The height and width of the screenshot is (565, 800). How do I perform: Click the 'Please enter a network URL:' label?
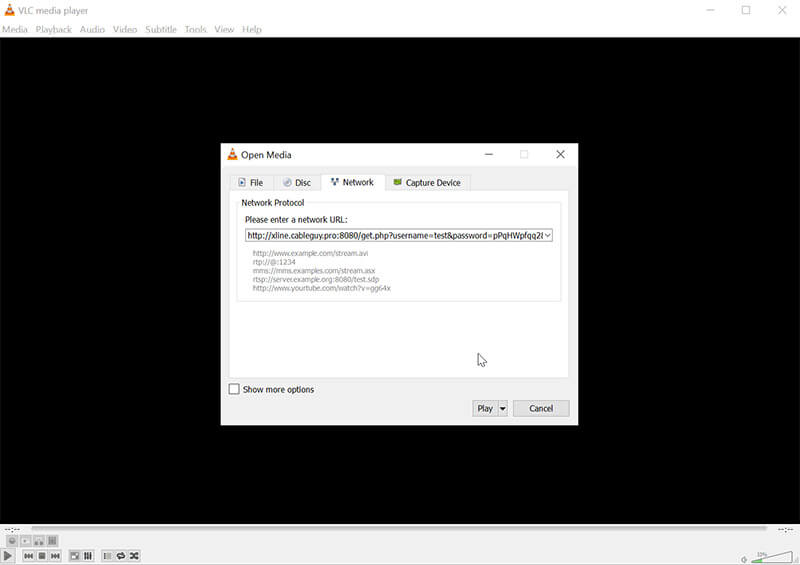tap(296, 219)
